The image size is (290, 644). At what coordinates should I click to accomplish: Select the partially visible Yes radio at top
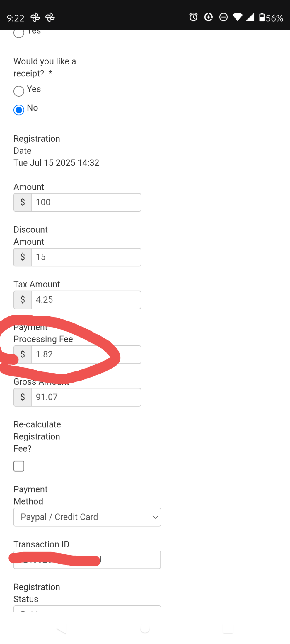click(x=19, y=33)
